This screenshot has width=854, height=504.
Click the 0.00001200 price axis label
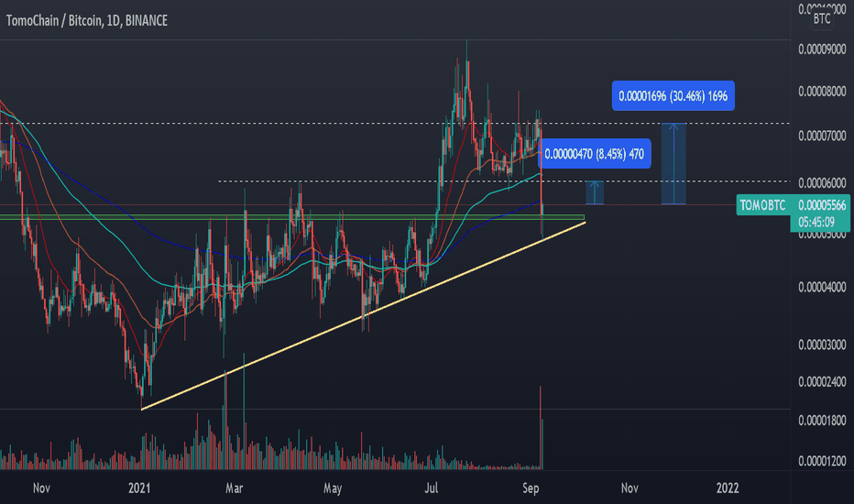pyautogui.click(x=823, y=461)
